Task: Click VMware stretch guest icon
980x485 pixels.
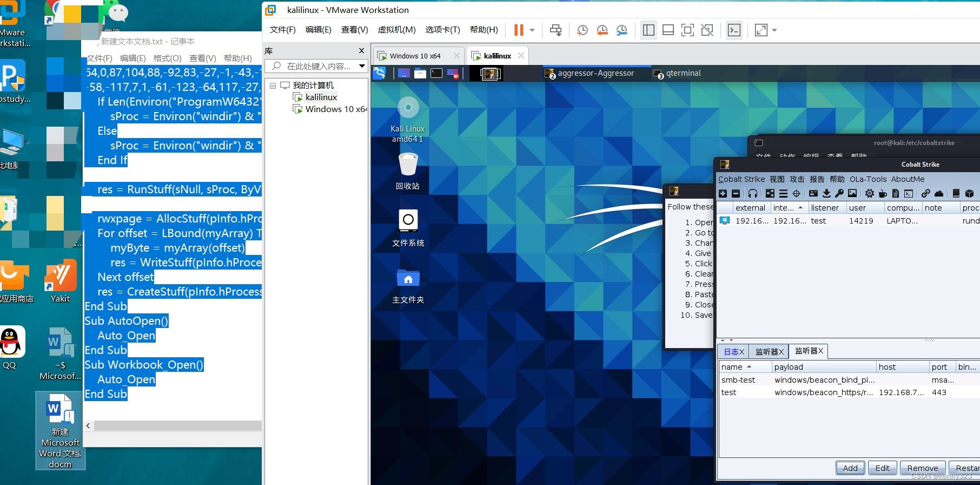Action: [761, 30]
